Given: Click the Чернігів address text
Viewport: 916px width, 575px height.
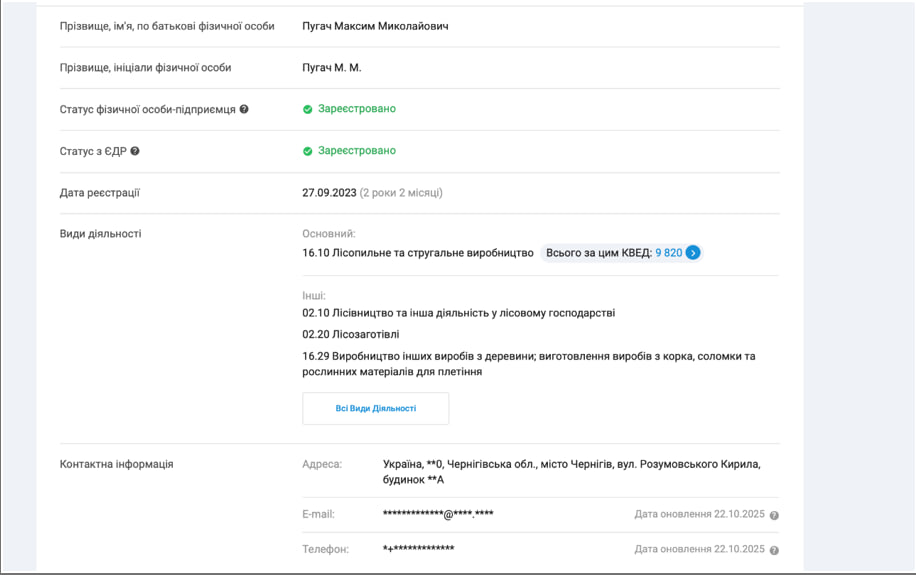Looking at the screenshot, I should tap(571, 471).
